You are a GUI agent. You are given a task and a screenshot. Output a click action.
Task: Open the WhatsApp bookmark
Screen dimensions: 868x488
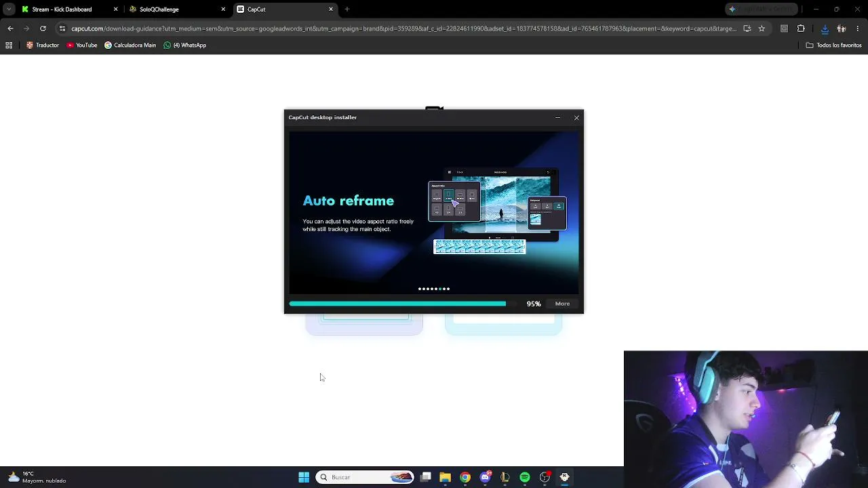pos(185,45)
